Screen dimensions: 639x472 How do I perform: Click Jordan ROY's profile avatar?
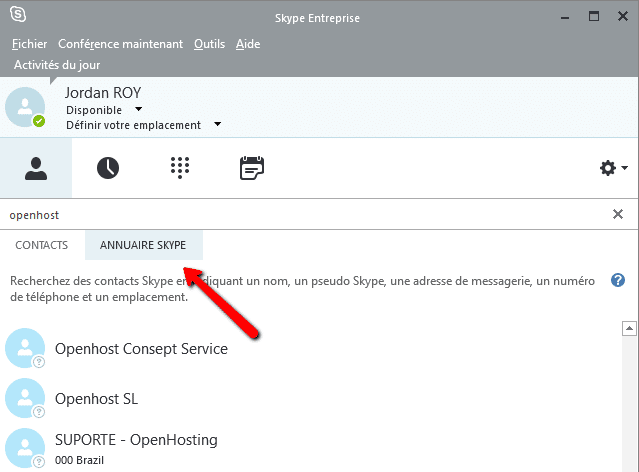(25, 107)
